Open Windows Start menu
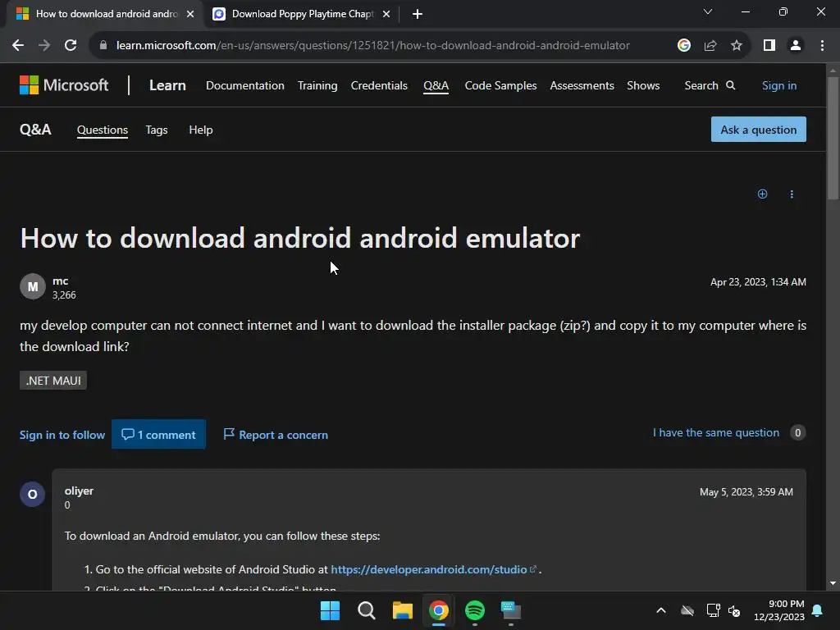The width and height of the screenshot is (840, 630). [x=330, y=610]
